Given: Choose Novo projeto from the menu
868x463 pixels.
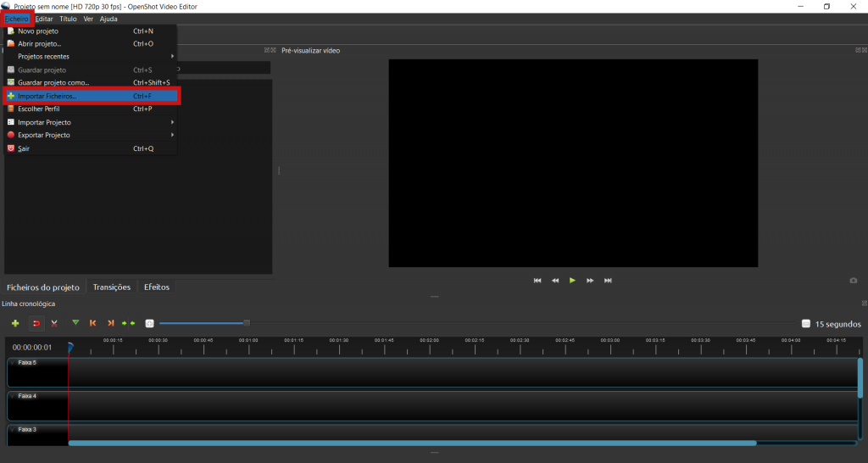Looking at the screenshot, I should [90, 31].
